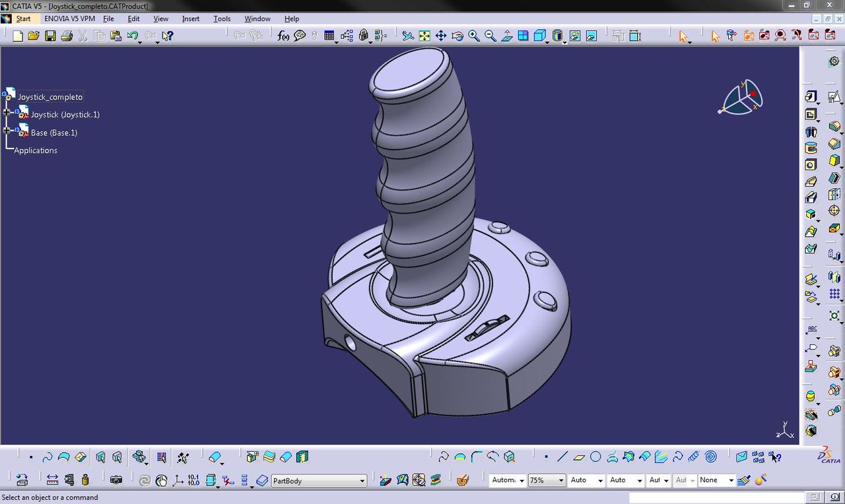This screenshot has width=845, height=504.
Task: Open the Insert menu
Action: pyautogui.click(x=191, y=18)
